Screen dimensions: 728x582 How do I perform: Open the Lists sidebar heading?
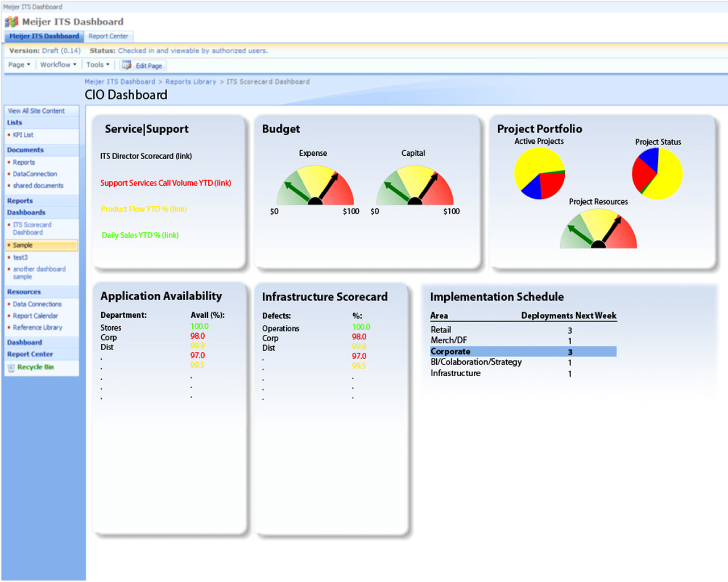15,123
